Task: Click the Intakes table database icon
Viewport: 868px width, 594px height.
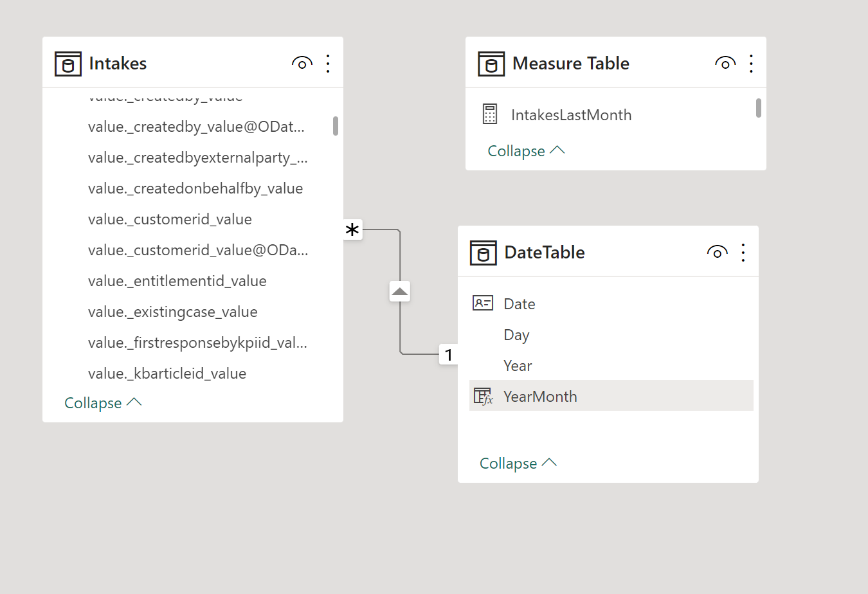Action: (x=68, y=64)
